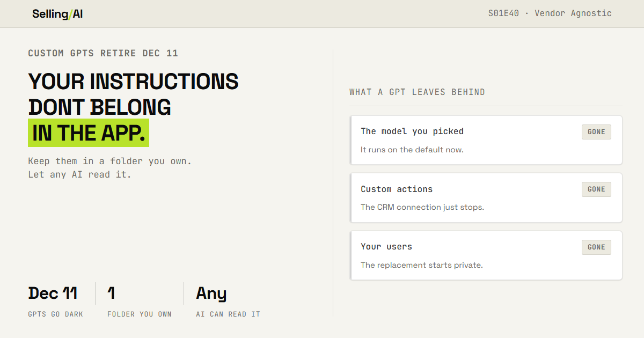Click the What a GPT Leaves Behind heading

(417, 92)
